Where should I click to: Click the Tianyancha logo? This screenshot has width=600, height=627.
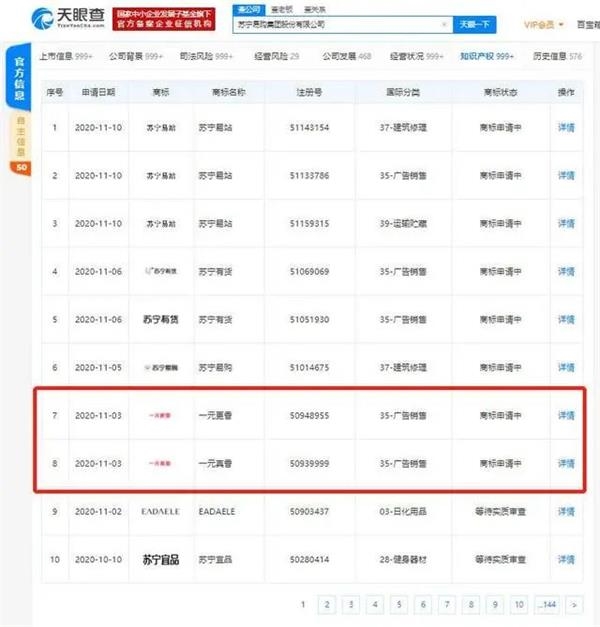click(x=68, y=18)
